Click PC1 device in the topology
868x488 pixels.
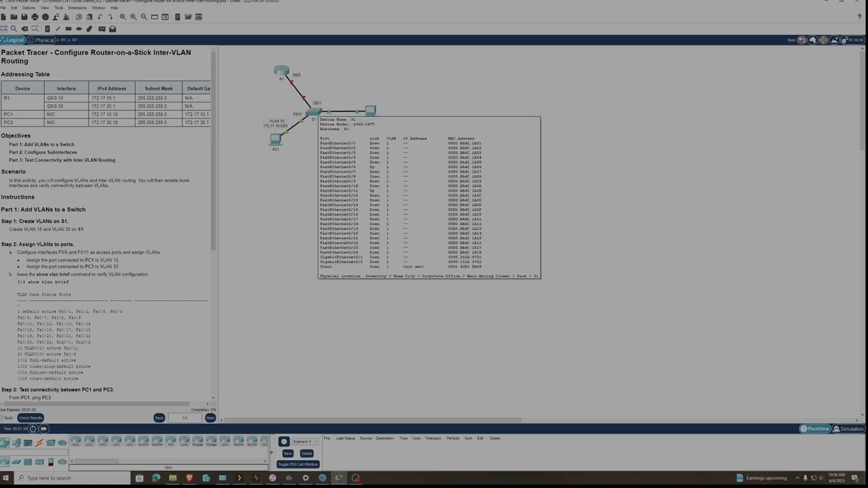[275, 139]
